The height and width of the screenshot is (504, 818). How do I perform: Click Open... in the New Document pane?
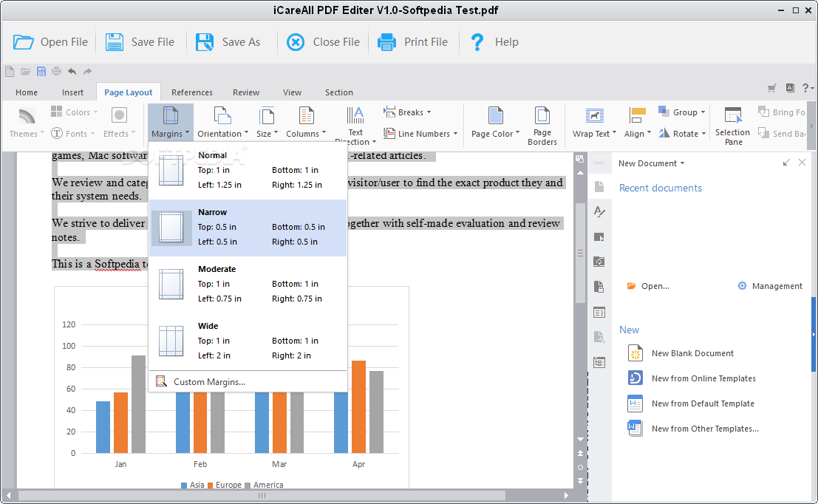click(x=648, y=286)
